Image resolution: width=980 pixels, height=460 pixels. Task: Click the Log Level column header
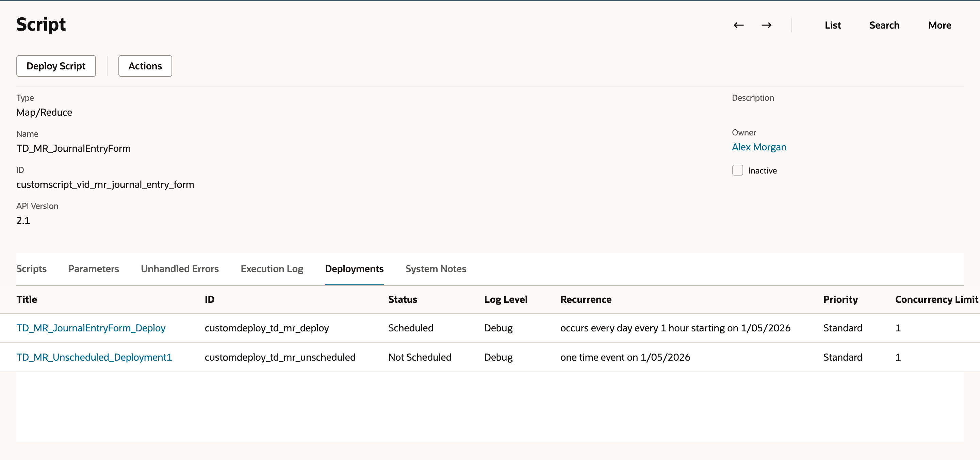tap(506, 299)
